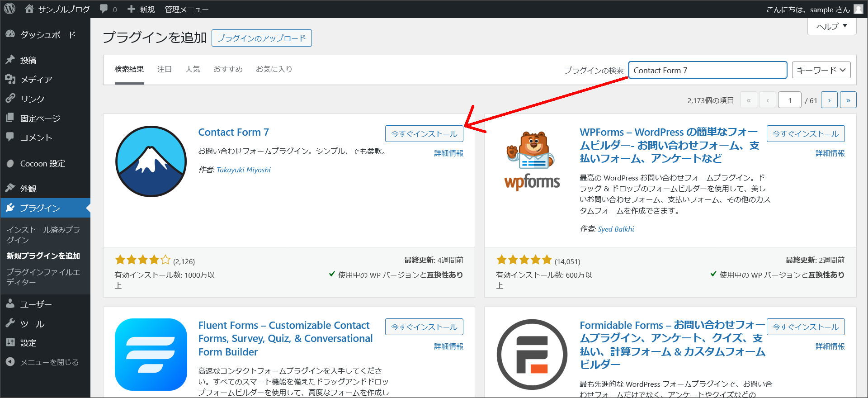This screenshot has width=868, height=398.
Task: Open the 新規 menu in admin bar
Action: [142, 9]
